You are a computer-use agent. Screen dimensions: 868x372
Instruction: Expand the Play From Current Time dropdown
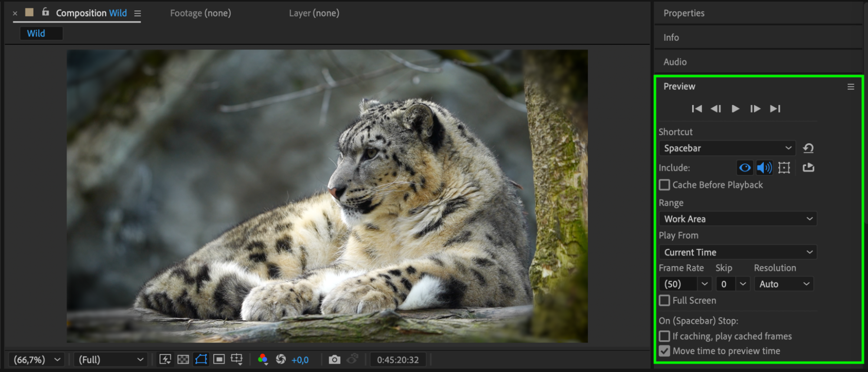pos(737,252)
